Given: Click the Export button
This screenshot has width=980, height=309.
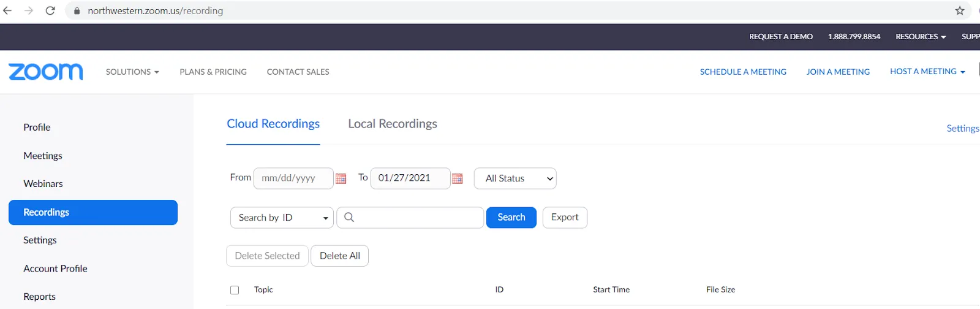Looking at the screenshot, I should pos(565,218).
